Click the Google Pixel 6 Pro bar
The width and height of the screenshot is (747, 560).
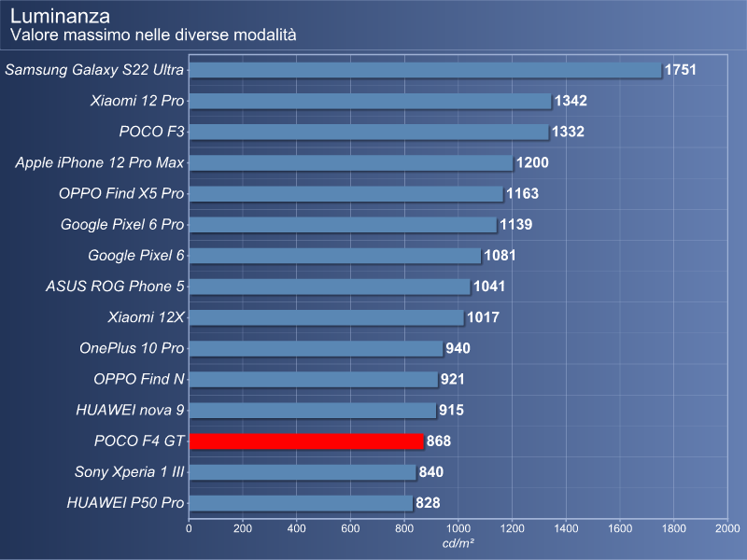(x=343, y=225)
